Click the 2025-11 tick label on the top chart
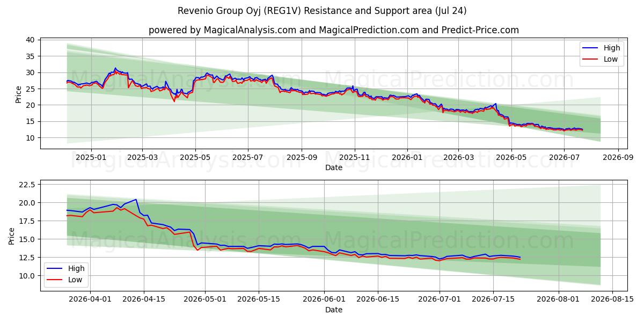 tap(354, 158)
